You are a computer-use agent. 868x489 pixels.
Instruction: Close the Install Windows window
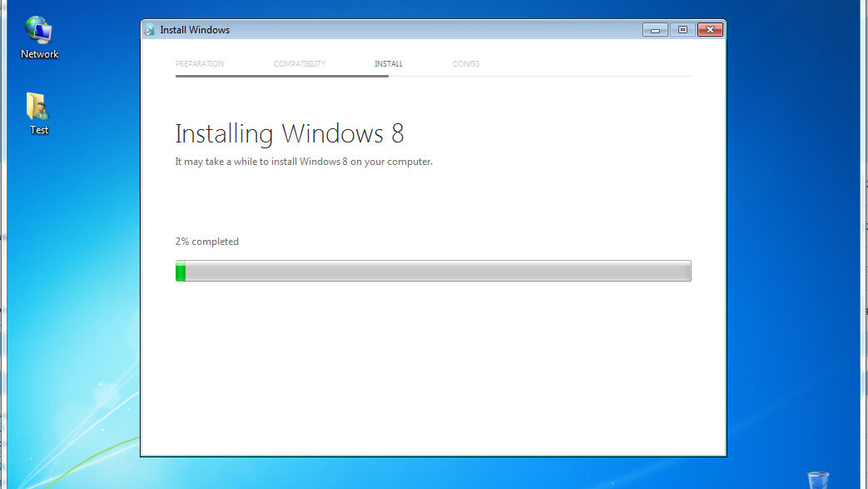(x=710, y=30)
